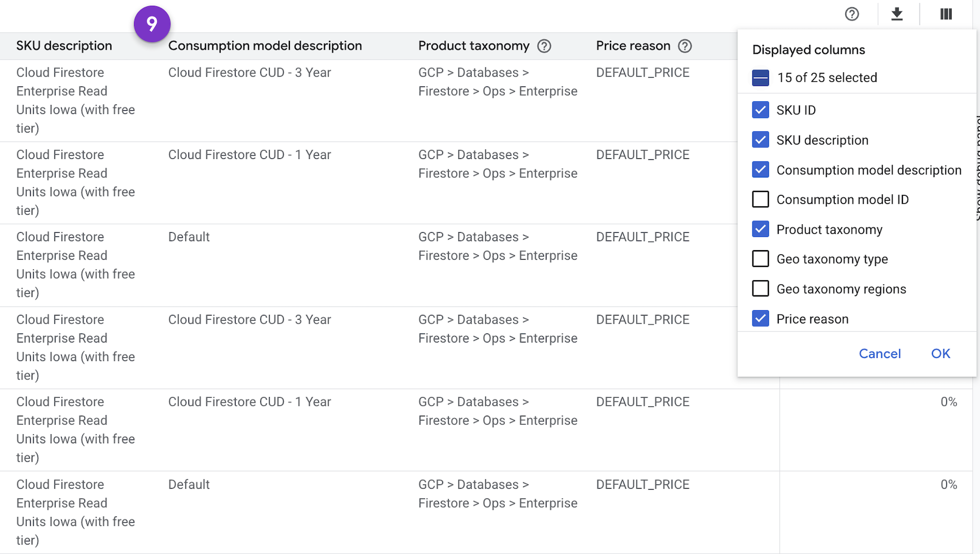
Task: Click the Consumption model description column header
Action: pos(265,46)
